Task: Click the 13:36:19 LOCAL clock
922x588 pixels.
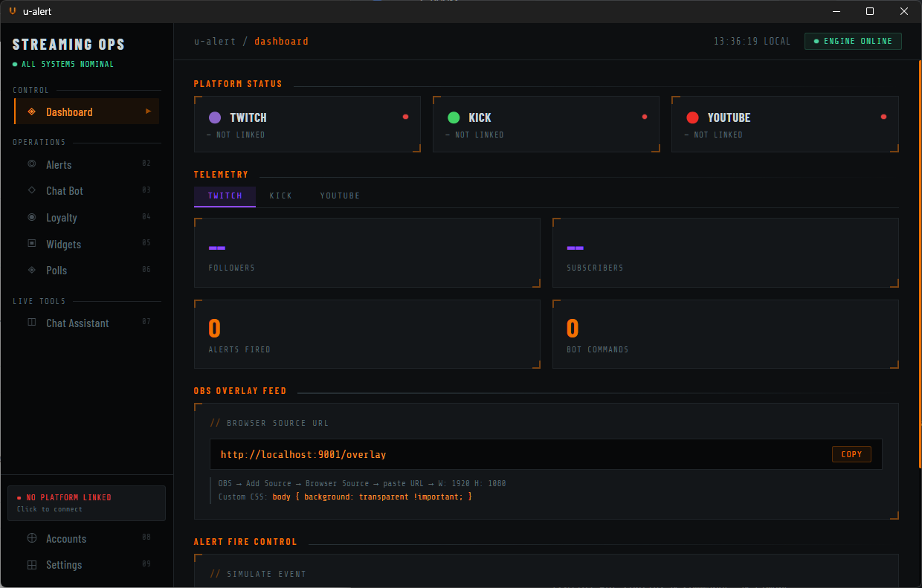Action: (x=752, y=41)
